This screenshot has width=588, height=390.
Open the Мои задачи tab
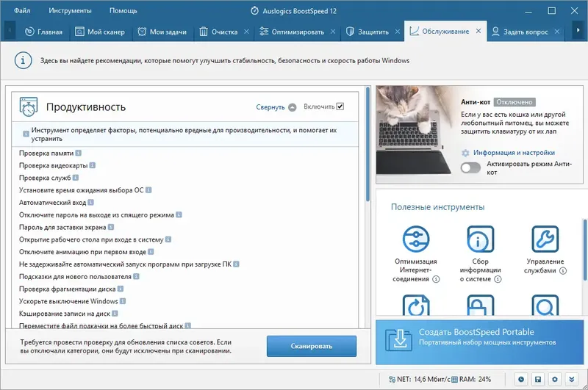(x=162, y=32)
